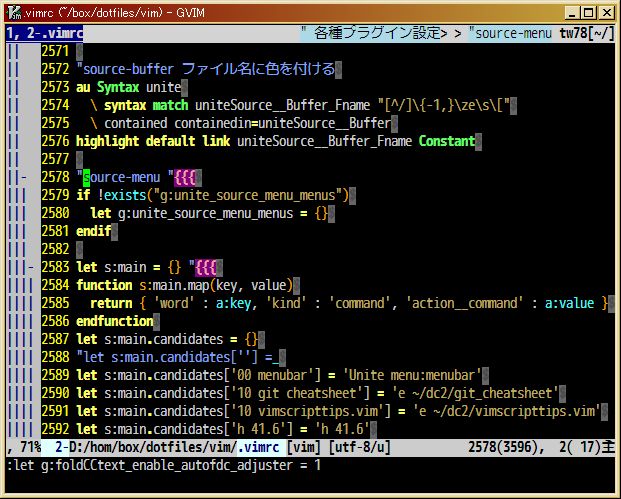Click '71%' in the status line
Screen dimensions: 621x499
click(x=30, y=448)
